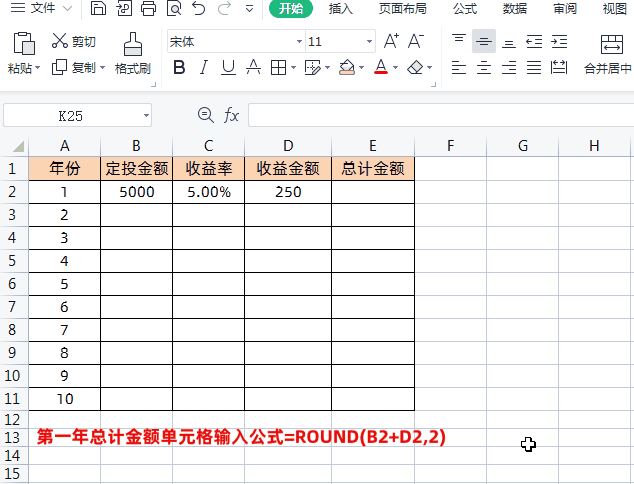This screenshot has height=484, width=634.
Task: Click 复制 copy button
Action: [x=74, y=67]
